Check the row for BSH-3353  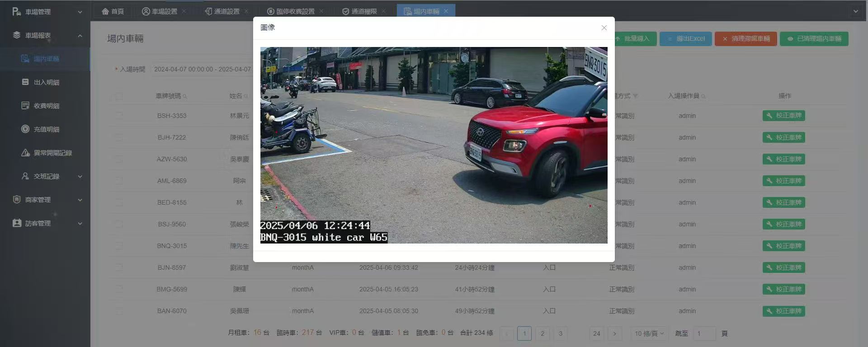(x=119, y=116)
